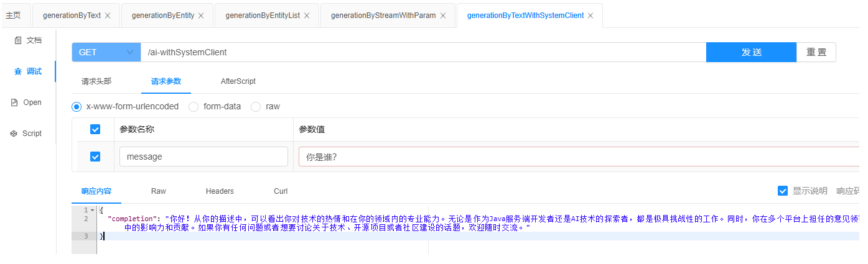868x264 pixels.
Task: Edit the /ai-withSystemClient URL field
Action: 424,52
